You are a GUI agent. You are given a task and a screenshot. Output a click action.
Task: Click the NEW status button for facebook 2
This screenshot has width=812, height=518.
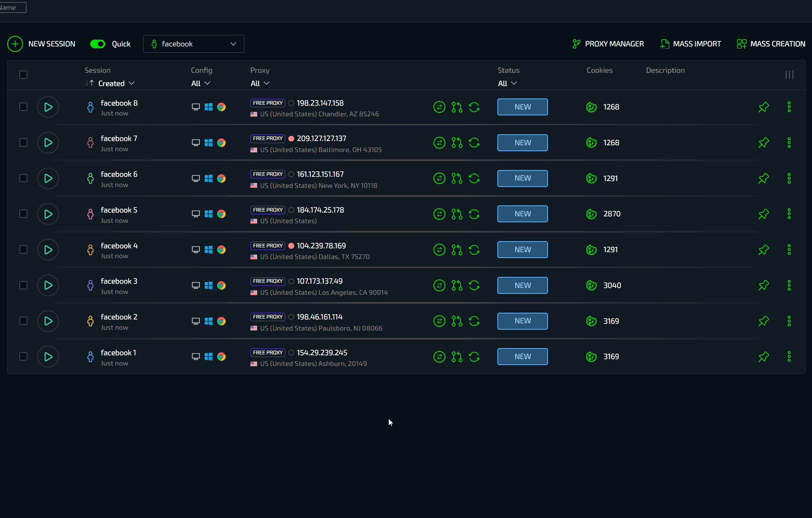tap(522, 321)
